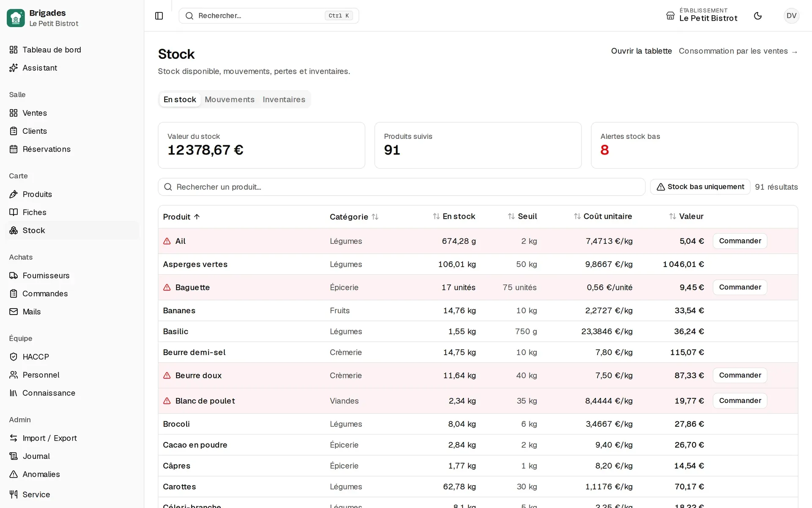Open Réservations in sidebar
The width and height of the screenshot is (812, 508).
[x=72, y=149]
